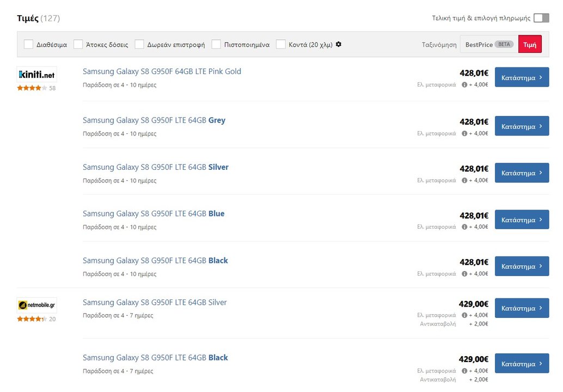Screen dimensions: 563x392
Task: Enable the Δωρεάν επιστροφή checkbox
Action: (x=139, y=44)
